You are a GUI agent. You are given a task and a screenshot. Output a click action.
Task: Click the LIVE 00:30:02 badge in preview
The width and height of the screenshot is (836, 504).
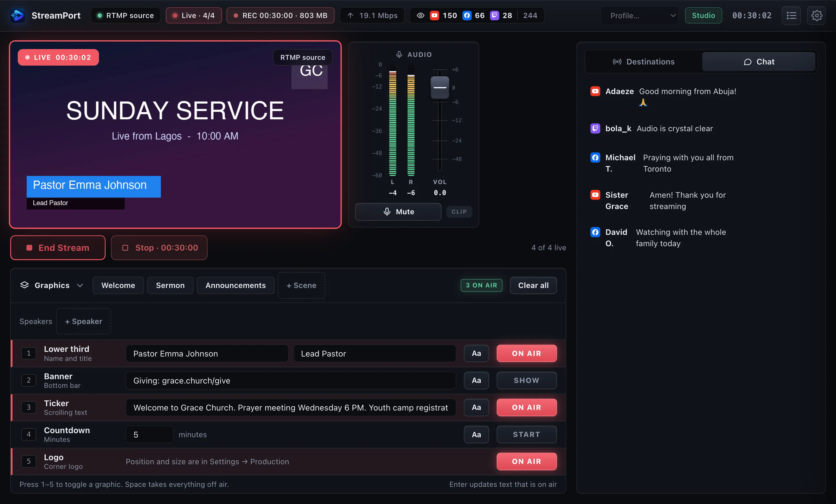pos(58,57)
